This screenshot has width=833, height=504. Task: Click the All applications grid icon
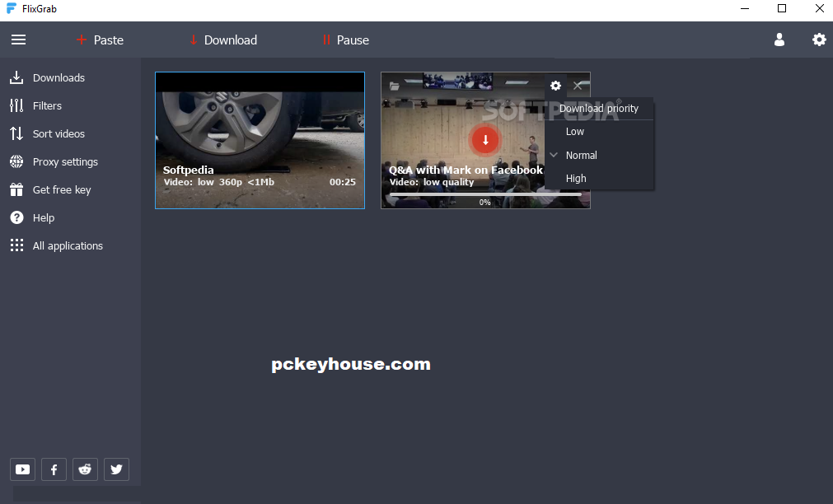point(16,245)
